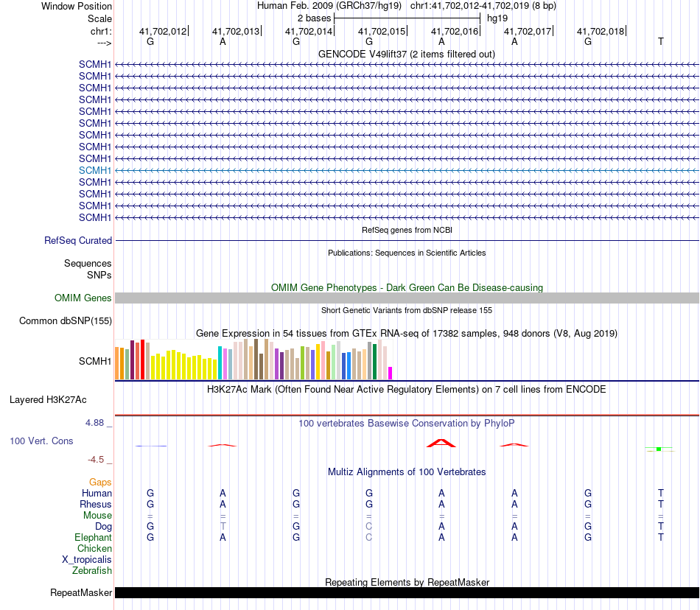Click the Mouse alignment row label
The width and height of the screenshot is (700, 610).
click(x=97, y=516)
